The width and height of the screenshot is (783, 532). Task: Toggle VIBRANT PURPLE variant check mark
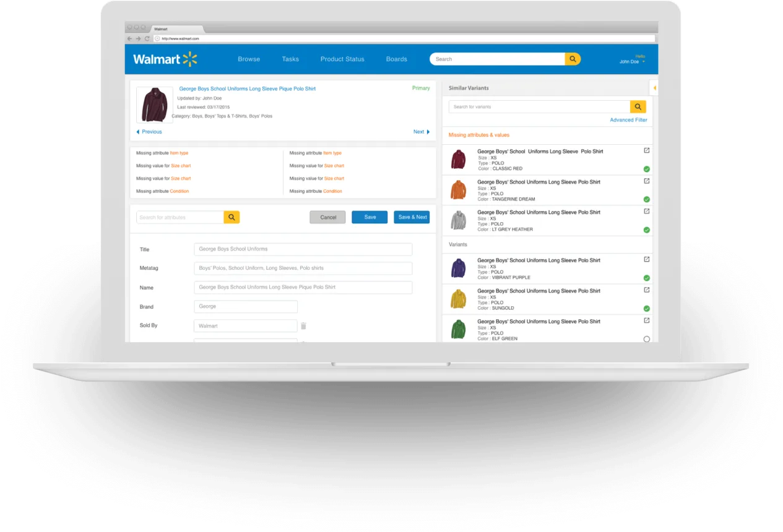click(647, 278)
